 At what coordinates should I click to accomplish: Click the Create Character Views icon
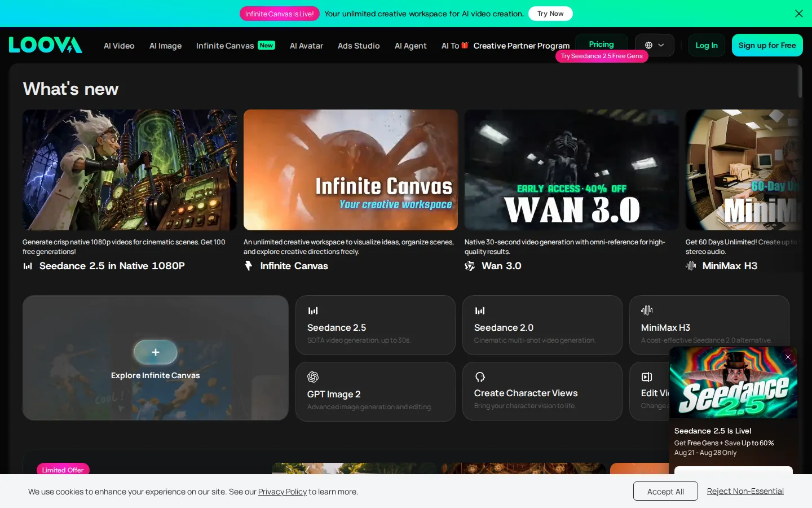pos(480,377)
